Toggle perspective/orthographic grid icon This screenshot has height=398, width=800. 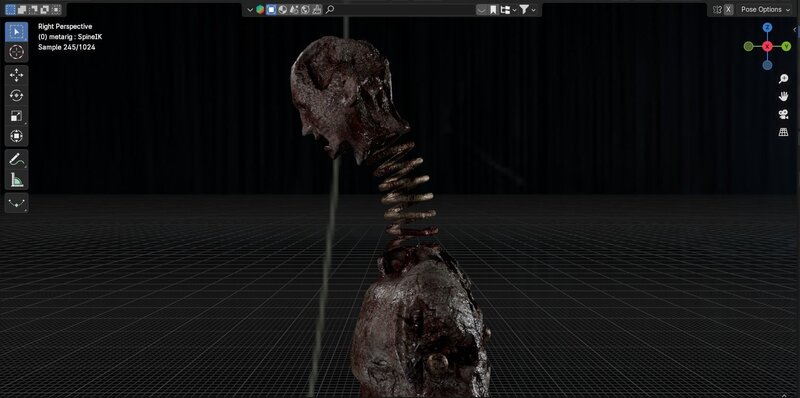pyautogui.click(x=784, y=132)
